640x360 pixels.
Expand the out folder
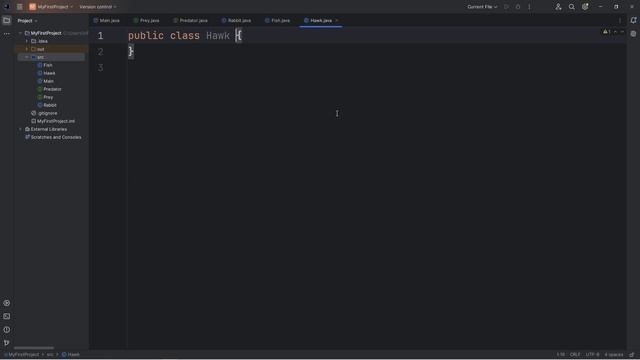[27, 49]
